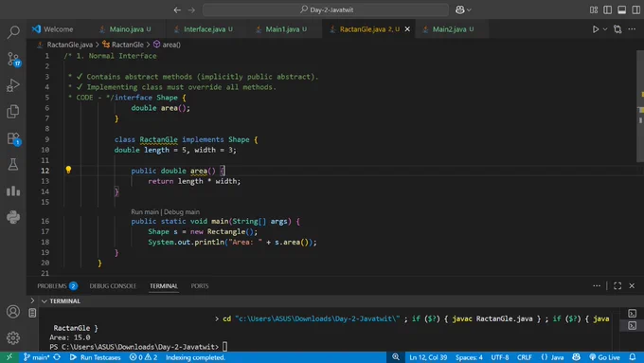The height and width of the screenshot is (363, 644).
Task: Toggle the primary sidebar layout button
Action: 607,9
